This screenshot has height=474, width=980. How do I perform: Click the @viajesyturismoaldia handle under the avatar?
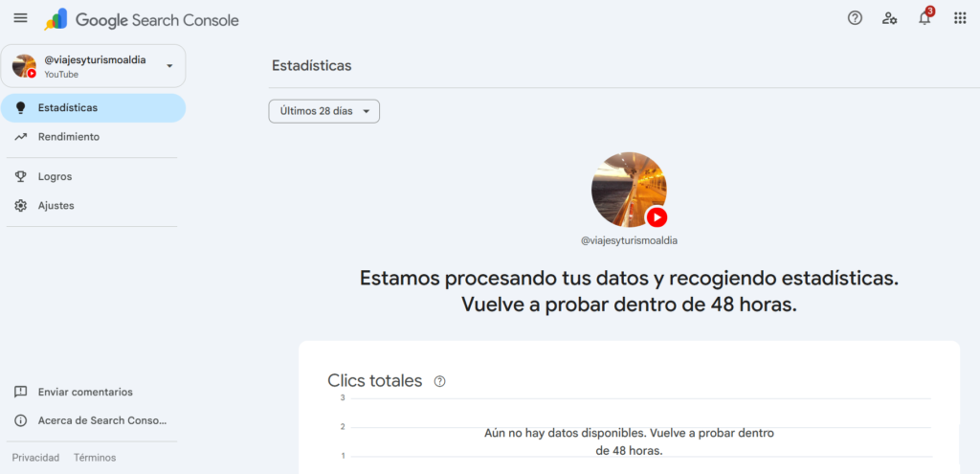pos(630,240)
